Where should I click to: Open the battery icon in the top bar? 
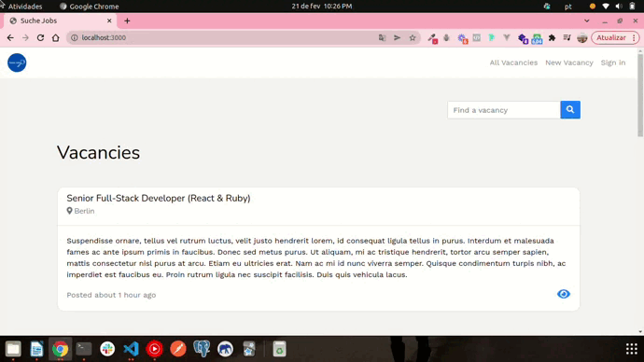(x=632, y=7)
